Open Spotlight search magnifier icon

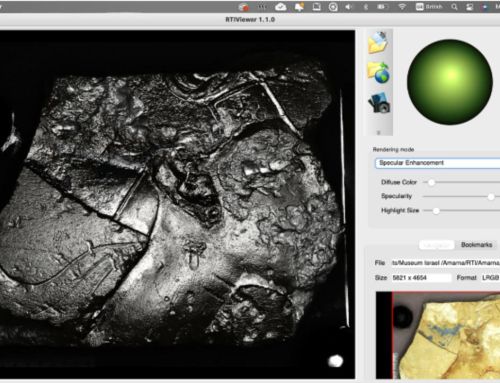tap(454, 7)
